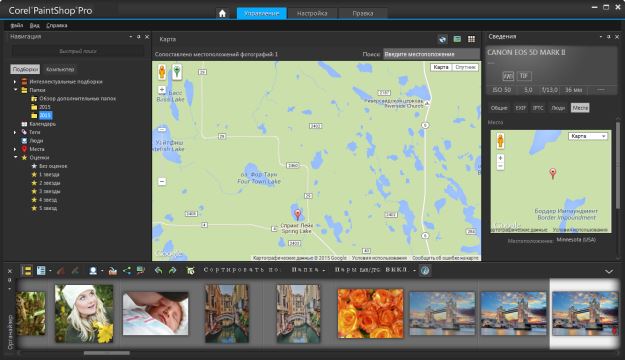Click the Компьютер button in navigation
The height and width of the screenshot is (360, 625).
[60, 69]
